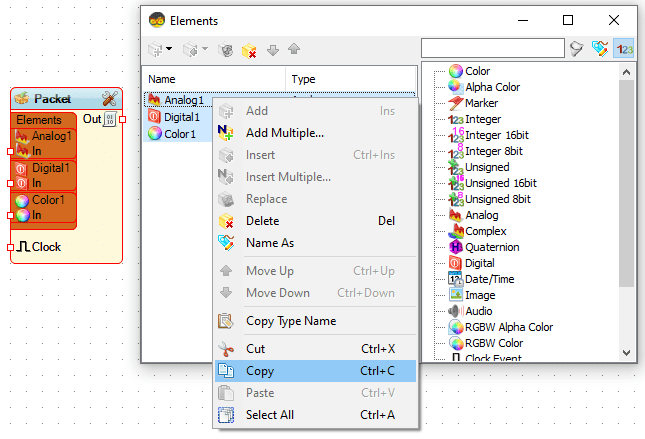Click the type tree vertical scrollbar thumb
The height and width of the screenshot is (439, 645).
coord(626,183)
